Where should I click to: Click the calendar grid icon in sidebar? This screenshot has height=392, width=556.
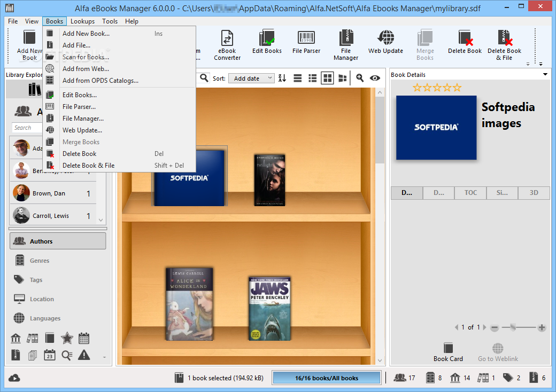click(84, 338)
